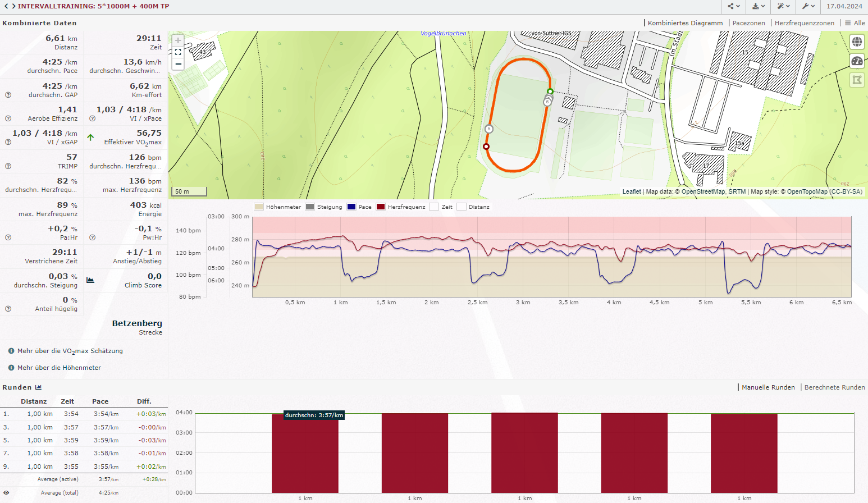This screenshot has width=868, height=503.
Task: Toggle eye icon beside Average (total)
Action: [7, 493]
